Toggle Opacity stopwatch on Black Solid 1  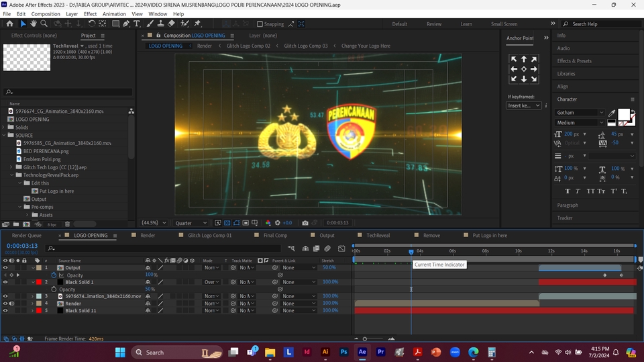tap(54, 289)
